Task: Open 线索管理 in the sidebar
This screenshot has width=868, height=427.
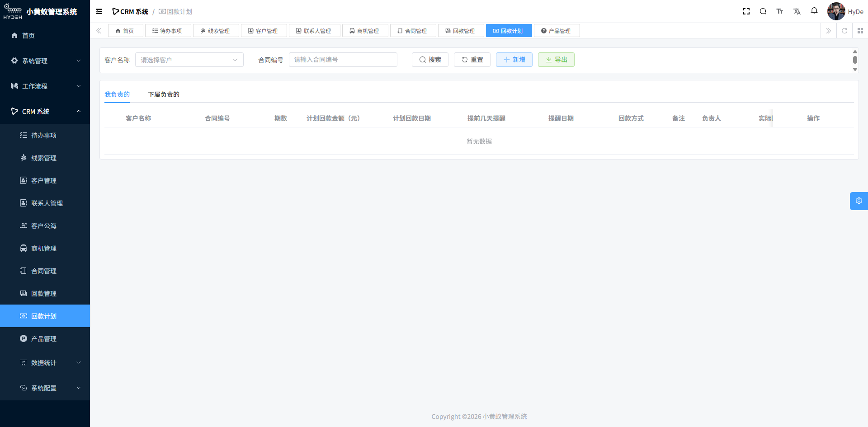Action: [45, 158]
